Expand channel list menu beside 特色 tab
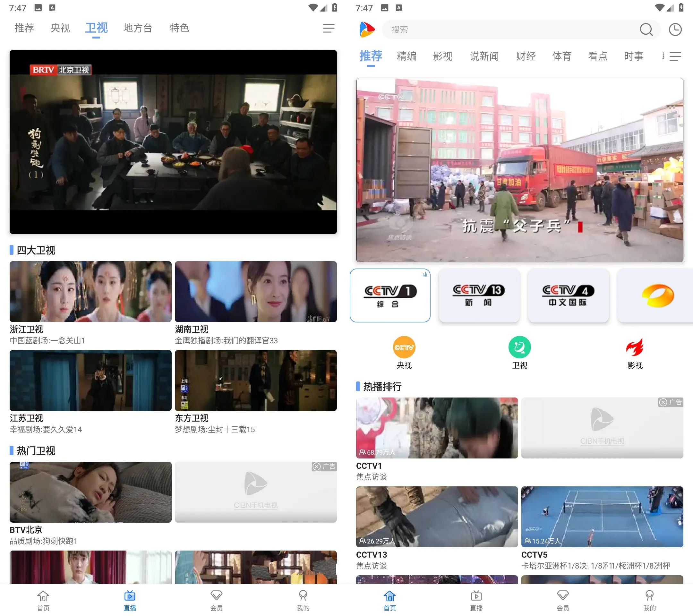693x616 pixels. (329, 28)
